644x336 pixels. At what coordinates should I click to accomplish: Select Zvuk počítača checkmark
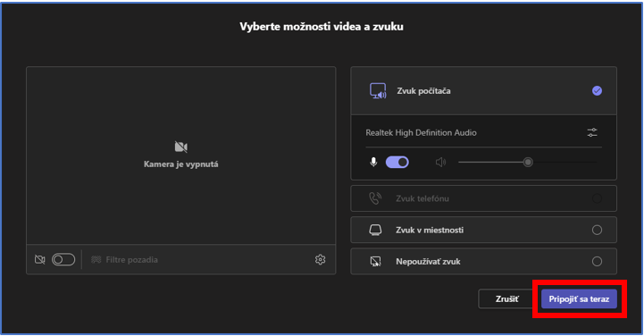coord(597,91)
